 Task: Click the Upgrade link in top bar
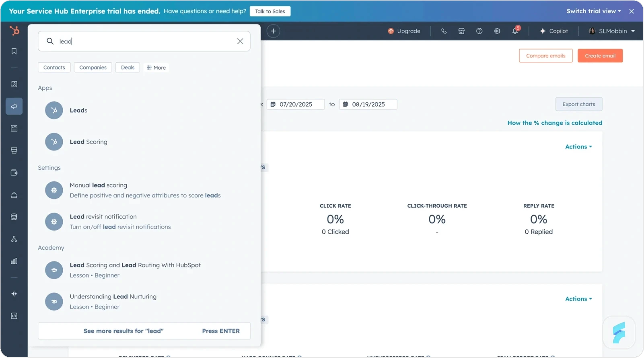pyautogui.click(x=404, y=31)
